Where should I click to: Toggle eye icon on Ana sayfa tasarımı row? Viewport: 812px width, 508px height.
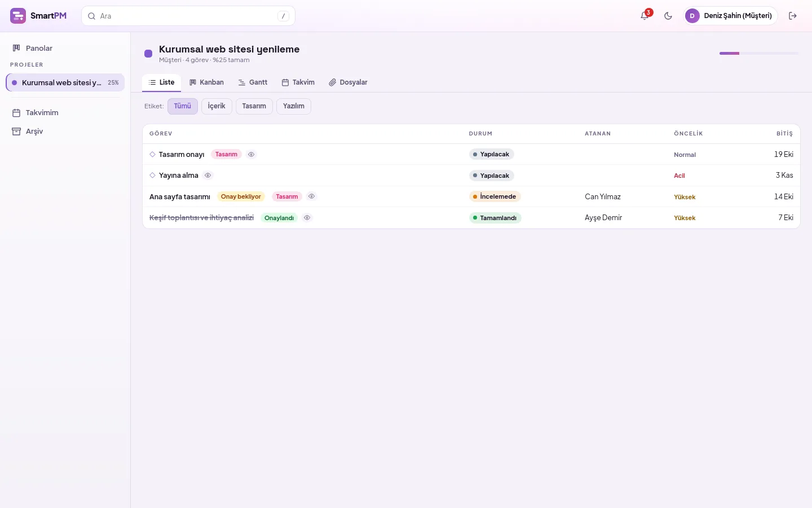(312, 196)
